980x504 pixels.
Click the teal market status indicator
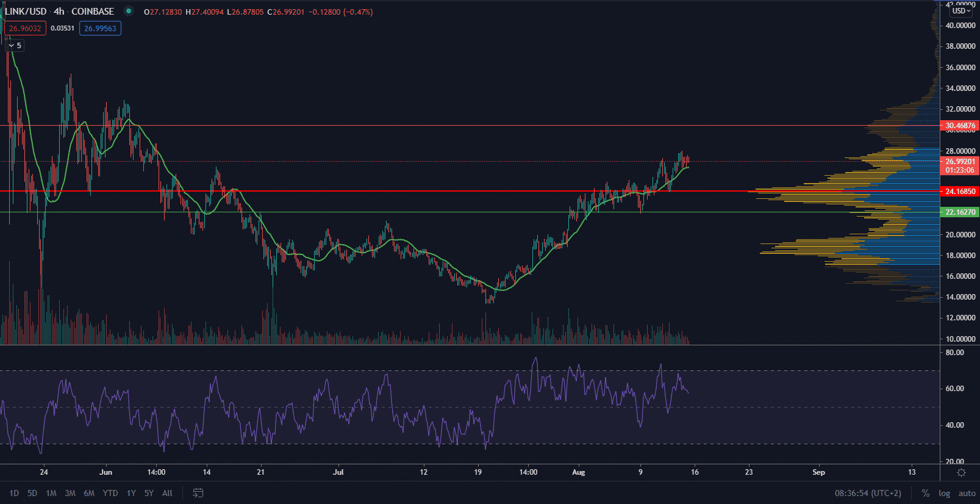click(x=128, y=11)
